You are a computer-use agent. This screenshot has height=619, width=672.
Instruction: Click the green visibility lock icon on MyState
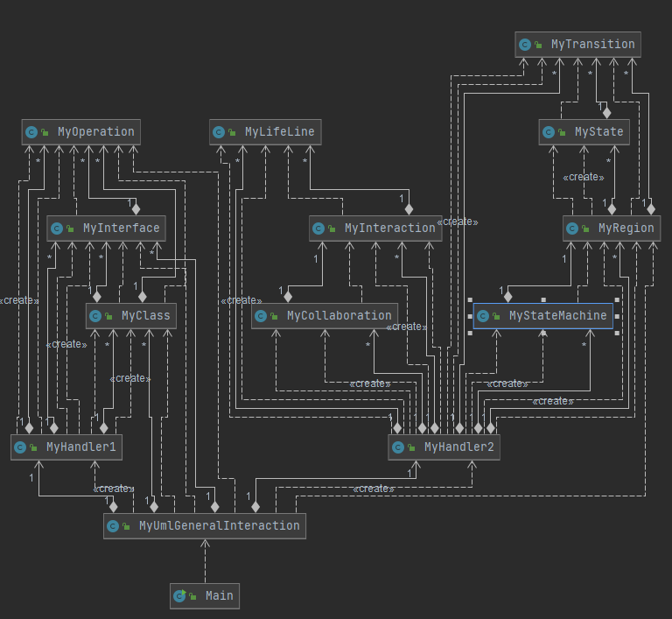[562, 132]
